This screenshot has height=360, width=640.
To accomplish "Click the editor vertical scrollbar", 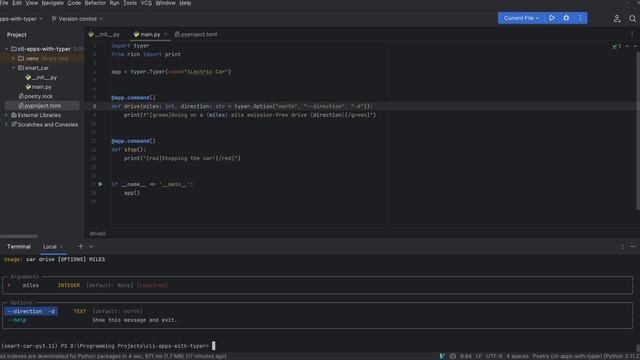I will (x=638, y=131).
